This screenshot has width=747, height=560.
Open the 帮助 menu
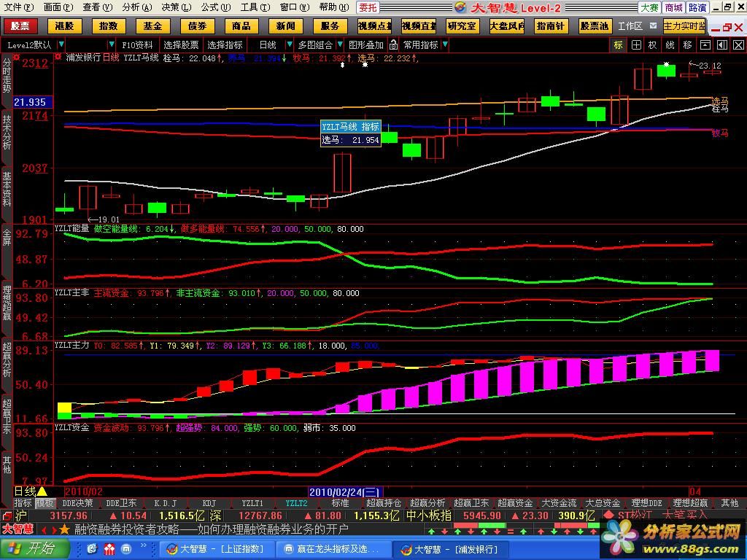point(334,7)
